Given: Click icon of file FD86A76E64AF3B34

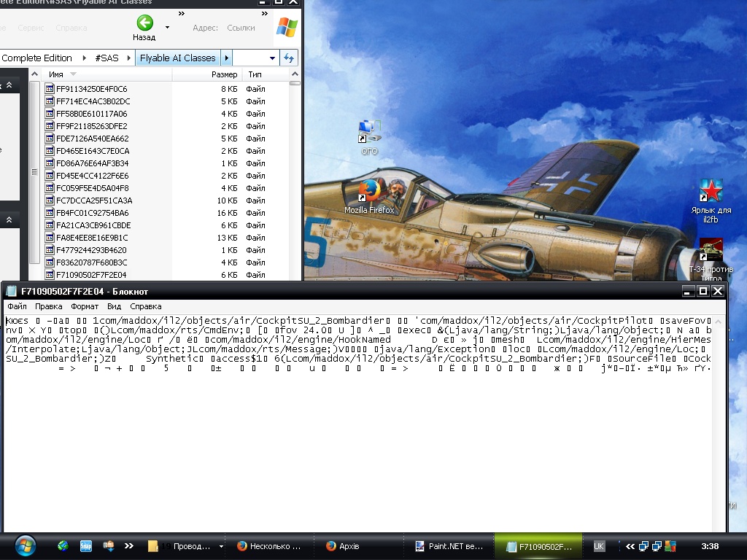Looking at the screenshot, I should (50, 163).
